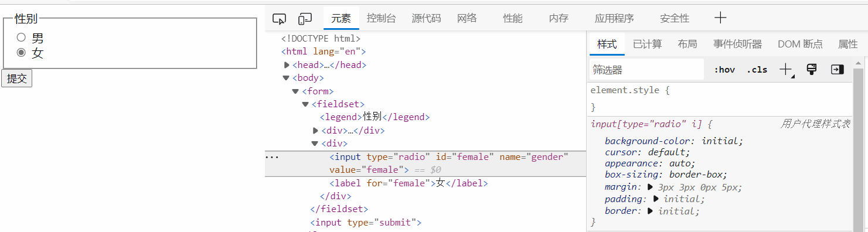Select the 男 radio button
Viewport: 868px width, 232px height.
point(22,38)
